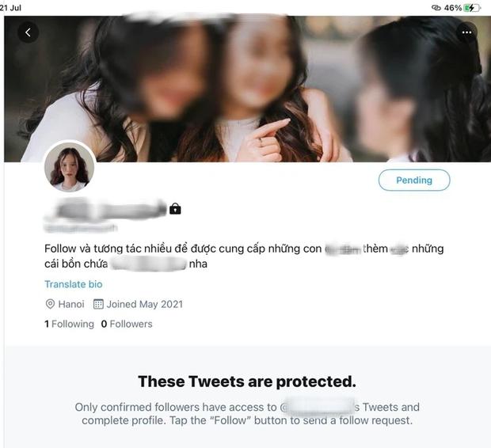Tap the personal hotspot link icon
The image size is (491, 448).
(436, 8)
